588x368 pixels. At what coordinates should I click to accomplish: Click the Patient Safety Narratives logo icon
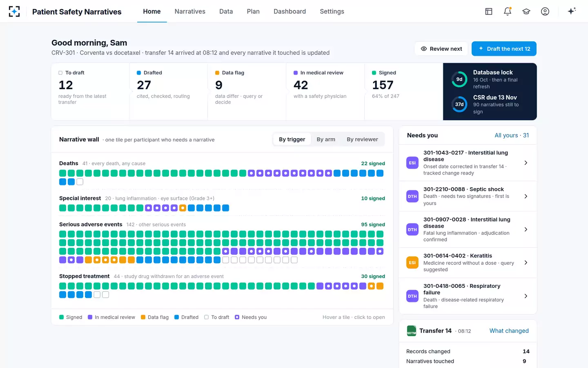pos(14,11)
